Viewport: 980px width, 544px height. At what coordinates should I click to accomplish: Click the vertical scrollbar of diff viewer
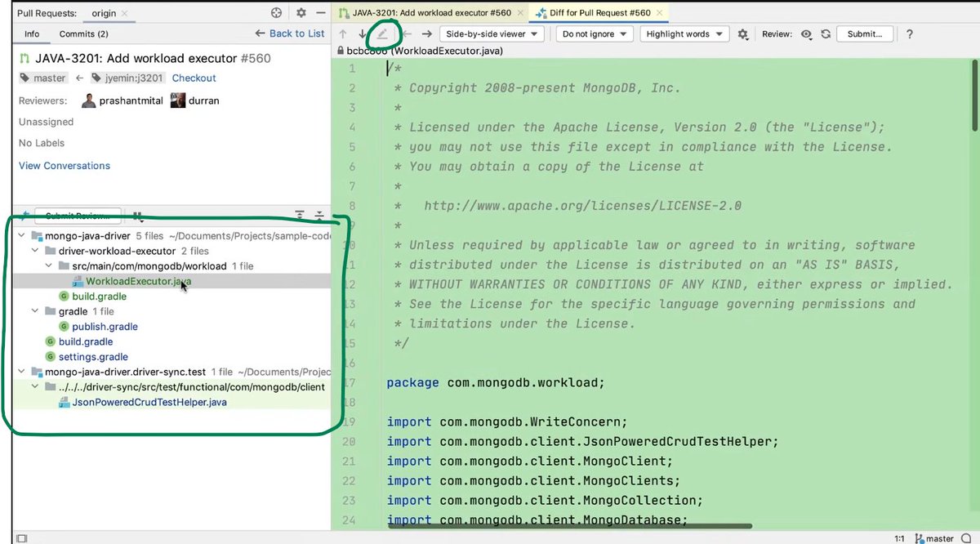(974, 94)
